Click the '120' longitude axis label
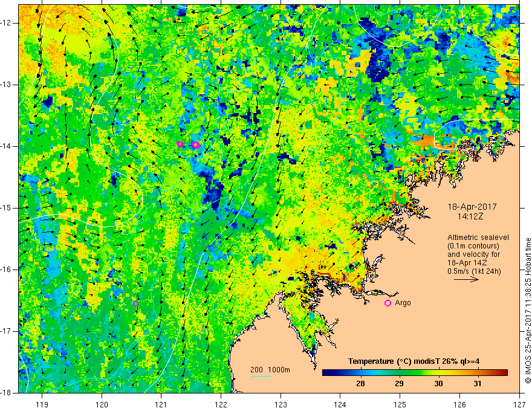 pyautogui.click(x=102, y=404)
